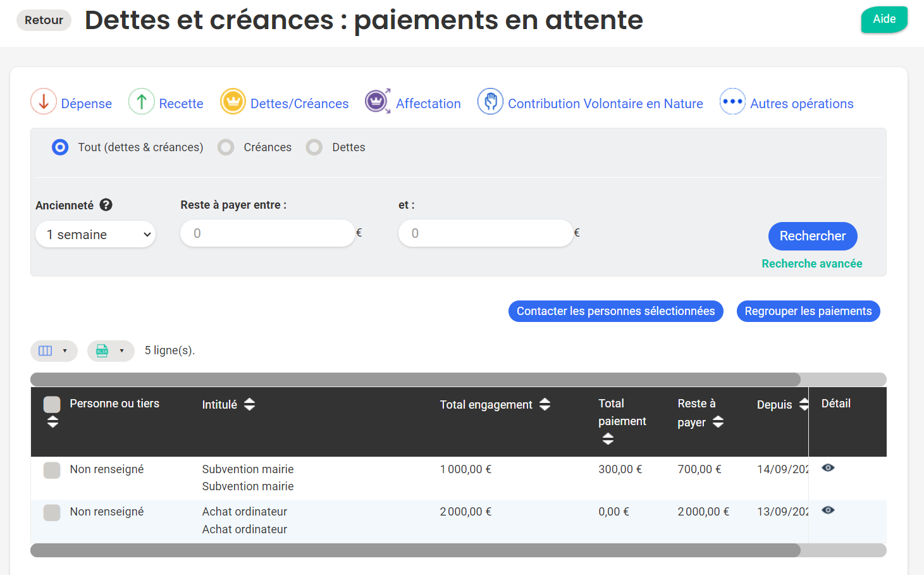View details of Subvention mairie row
Screen dimensions: 924x575
pos(828,468)
